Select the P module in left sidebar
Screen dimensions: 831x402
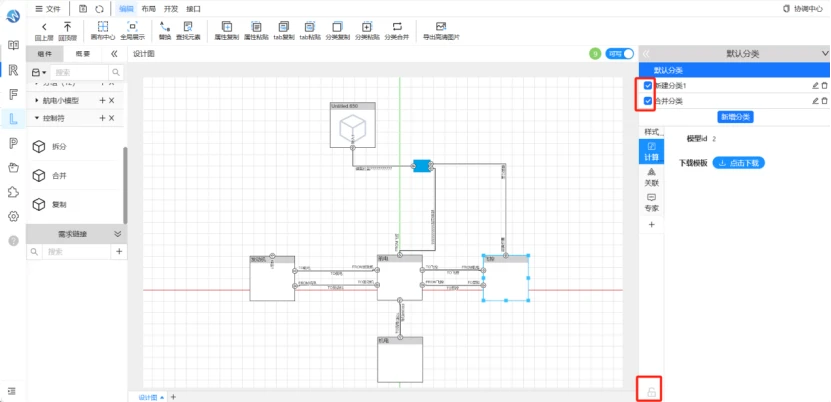pyautogui.click(x=14, y=143)
